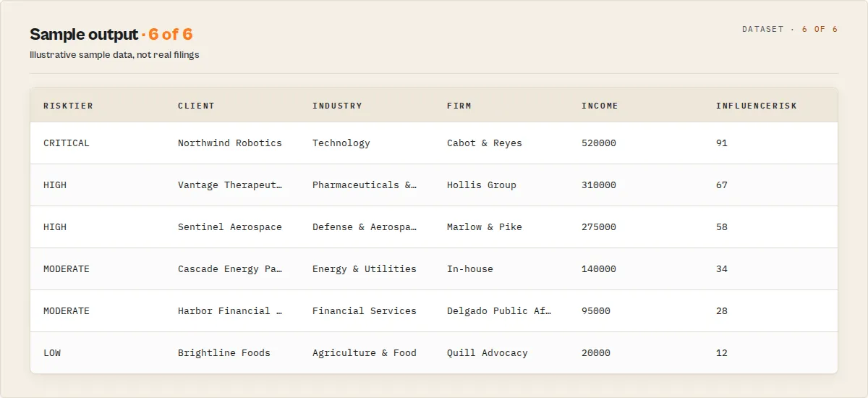Click the HIGH tier in Vantage row

[55, 185]
